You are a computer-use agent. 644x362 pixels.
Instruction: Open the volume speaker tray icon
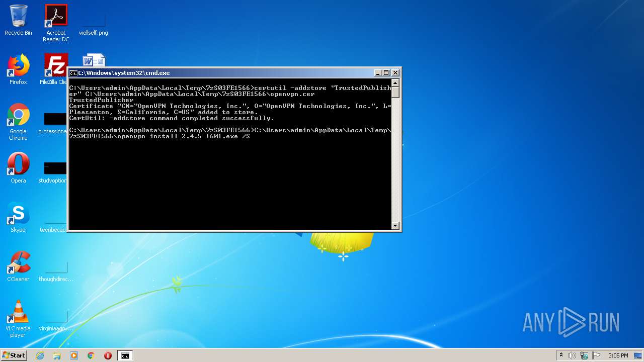click(x=572, y=355)
